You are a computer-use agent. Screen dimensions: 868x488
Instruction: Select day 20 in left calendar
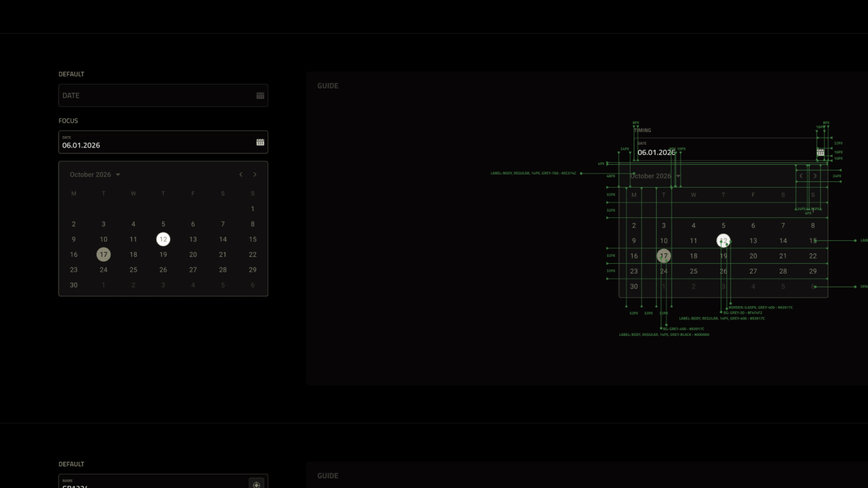coord(193,255)
